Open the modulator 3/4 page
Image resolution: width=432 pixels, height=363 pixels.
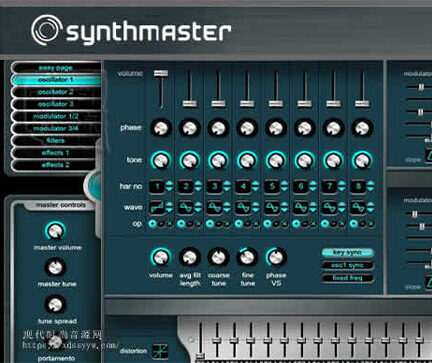coord(56,128)
